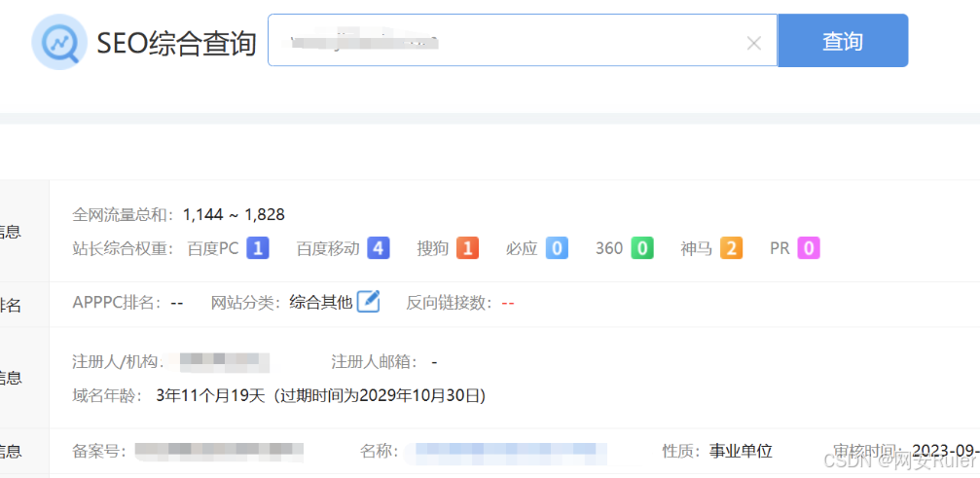980x478 pixels.
Task: Click the 注册人邮箱 label
Action: [374, 362]
